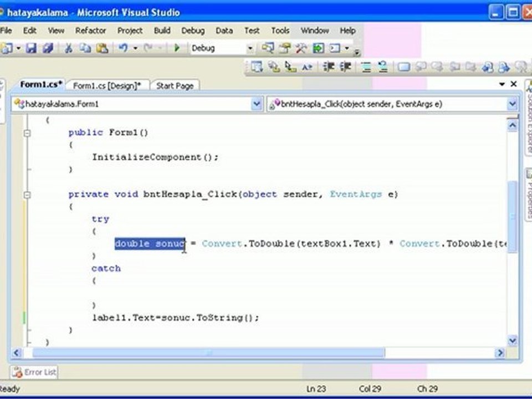Screen dimensions: 532x399
Task: Decrease line indent toolbar icon
Action: (x=329, y=67)
